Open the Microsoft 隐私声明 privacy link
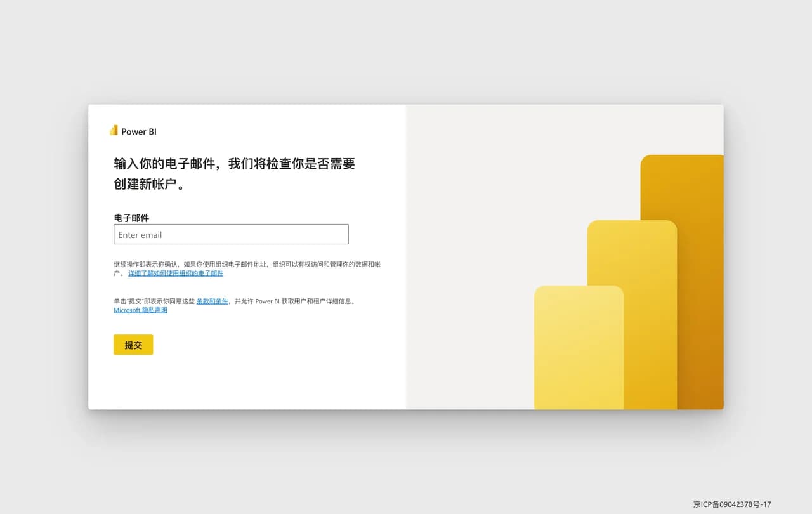The image size is (812, 514). [x=140, y=310]
